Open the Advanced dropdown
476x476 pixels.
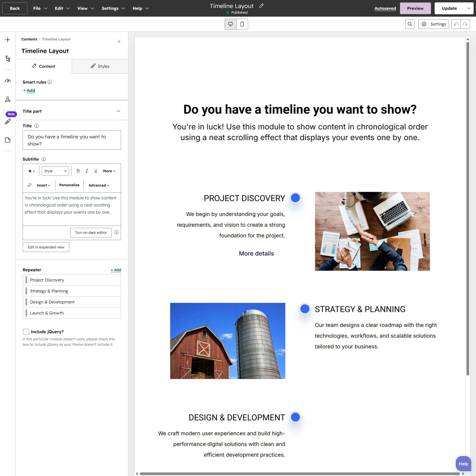coord(99,185)
